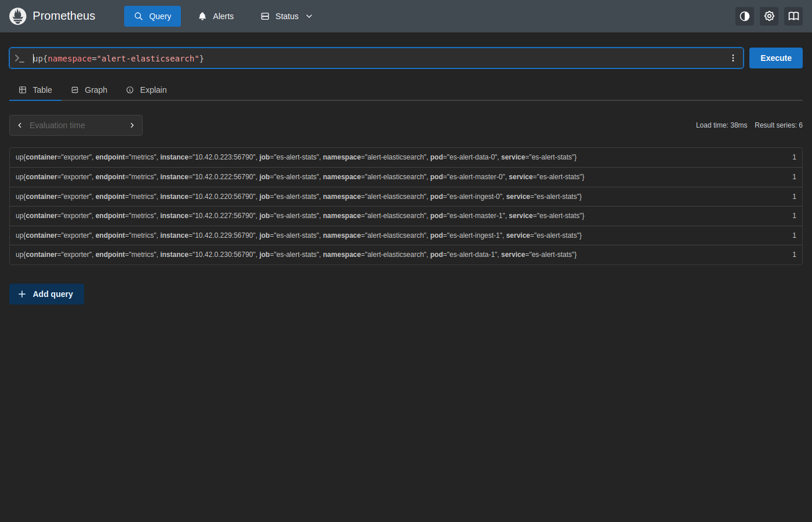The width and height of the screenshot is (812, 522).
Task: Click the Prometheus title link
Action: 64,16
